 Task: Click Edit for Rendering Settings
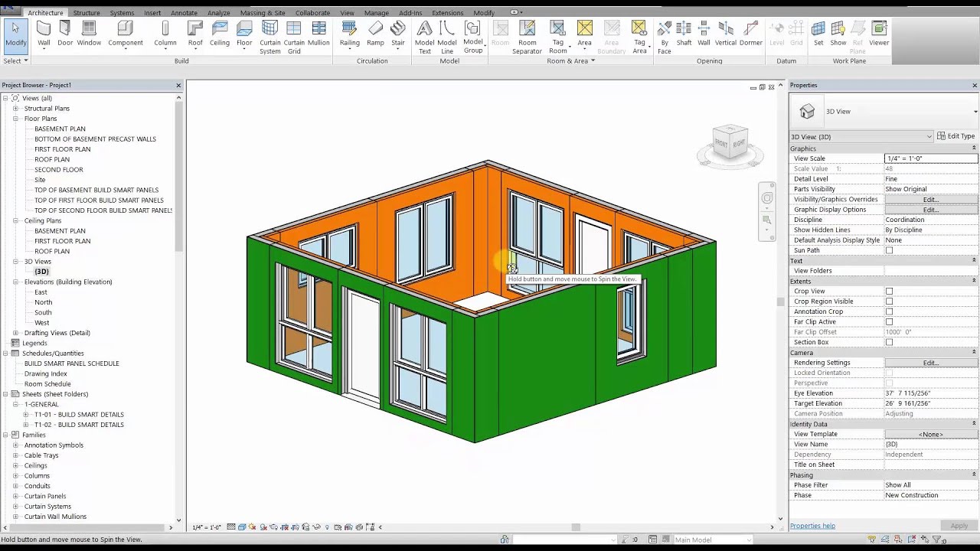931,363
